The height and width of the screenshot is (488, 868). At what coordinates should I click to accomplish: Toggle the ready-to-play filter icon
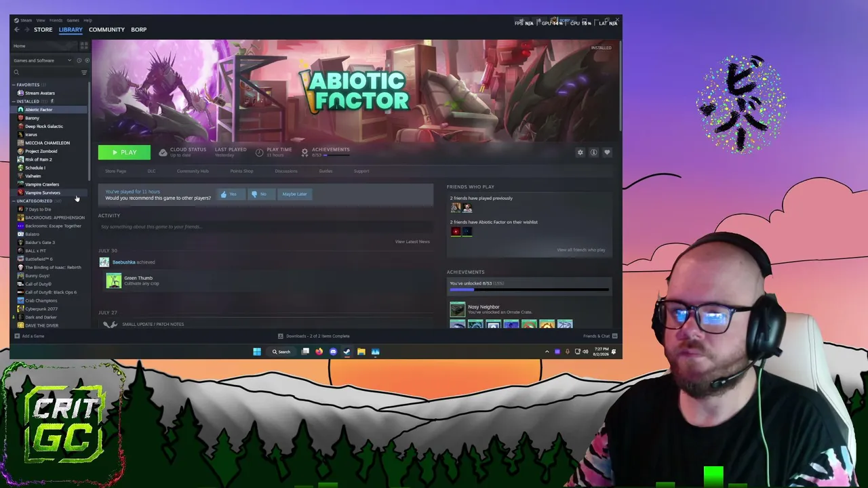tap(87, 60)
